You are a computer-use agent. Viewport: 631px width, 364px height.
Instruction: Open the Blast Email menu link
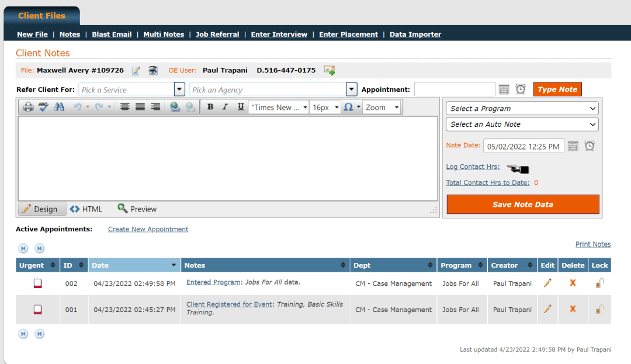[x=112, y=34]
